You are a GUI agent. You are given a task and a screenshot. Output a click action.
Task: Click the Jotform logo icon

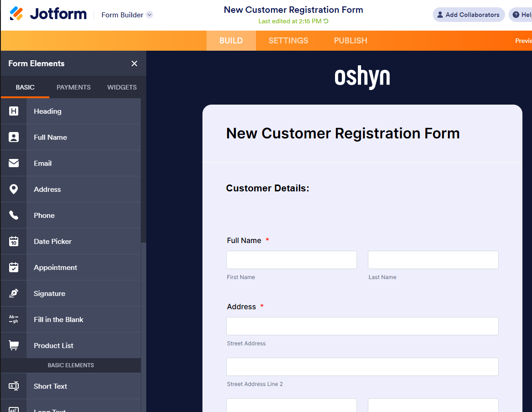click(16, 14)
